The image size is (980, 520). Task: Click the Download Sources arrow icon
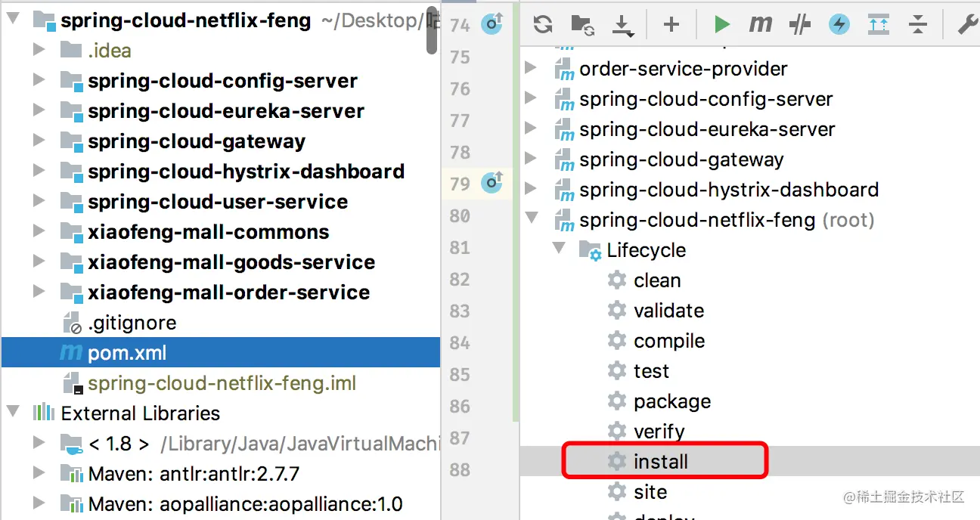pyautogui.click(x=622, y=24)
